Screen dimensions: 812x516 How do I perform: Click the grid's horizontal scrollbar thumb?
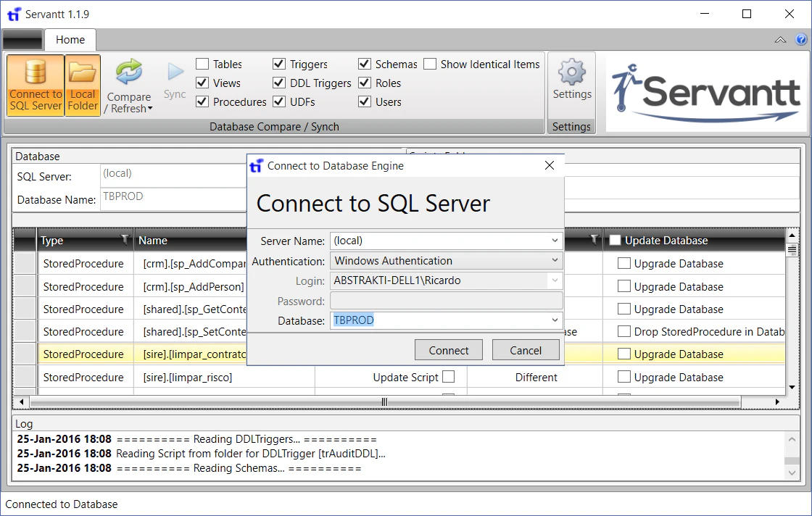[384, 401]
